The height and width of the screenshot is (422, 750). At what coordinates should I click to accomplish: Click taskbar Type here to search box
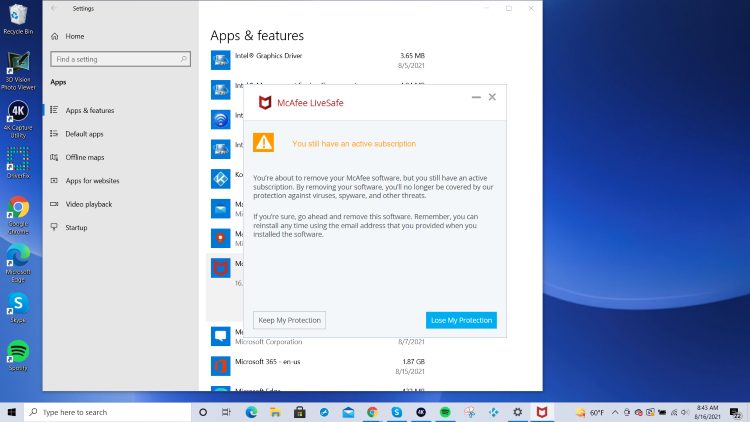[x=108, y=412]
